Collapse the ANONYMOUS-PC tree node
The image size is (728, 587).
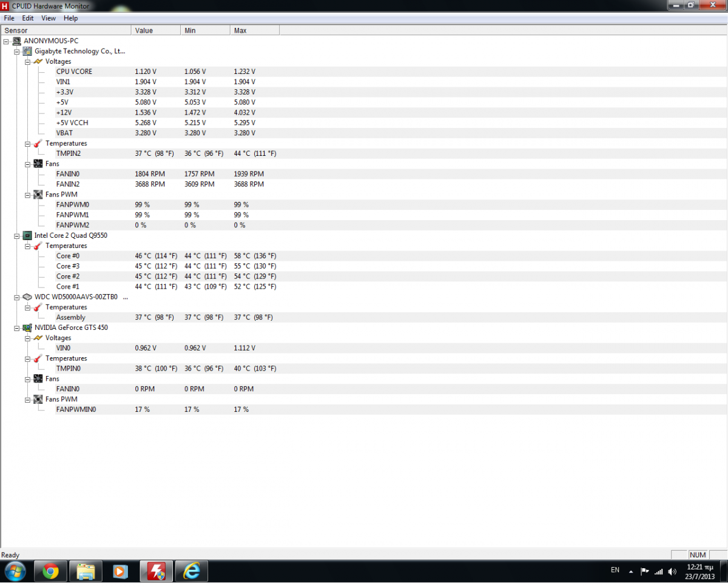(x=5, y=41)
